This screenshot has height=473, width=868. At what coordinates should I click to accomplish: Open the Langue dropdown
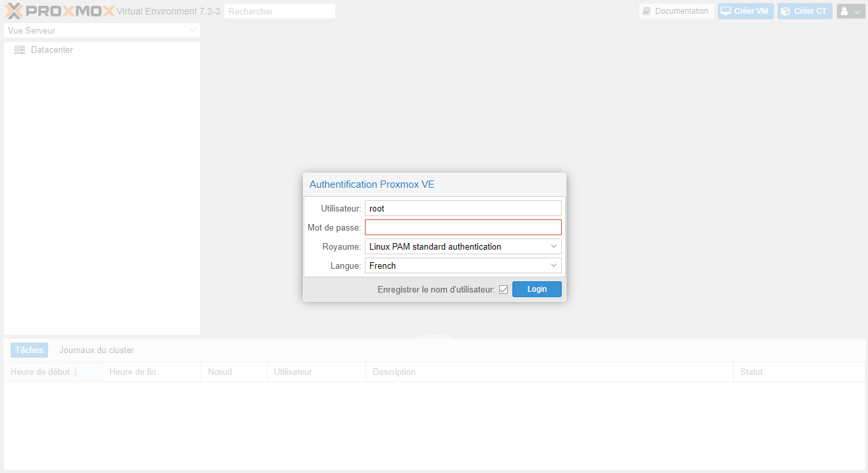click(553, 266)
